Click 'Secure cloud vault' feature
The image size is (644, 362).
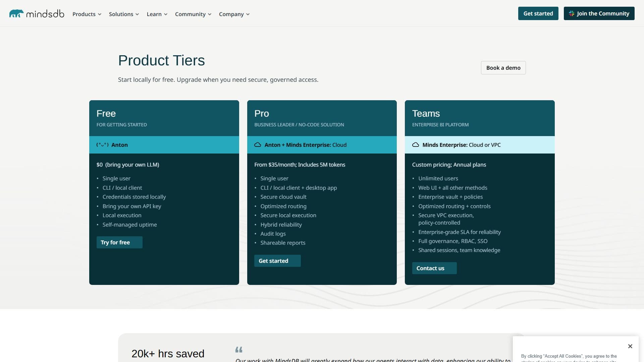coord(283,197)
